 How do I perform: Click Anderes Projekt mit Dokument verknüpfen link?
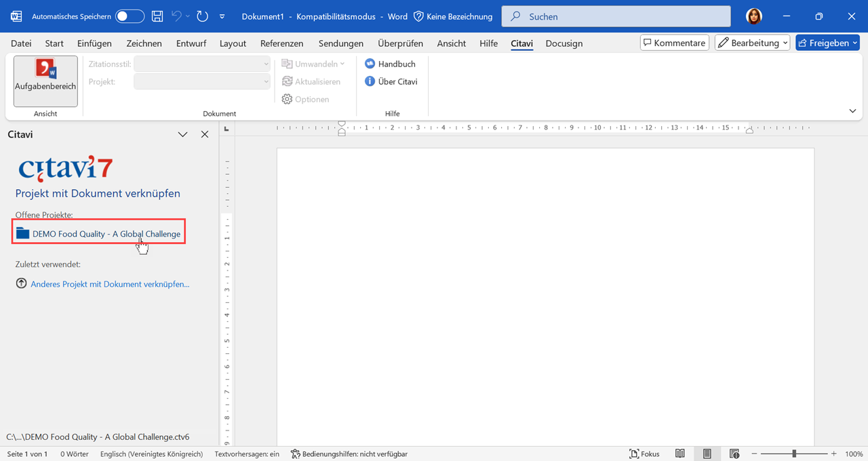109,284
